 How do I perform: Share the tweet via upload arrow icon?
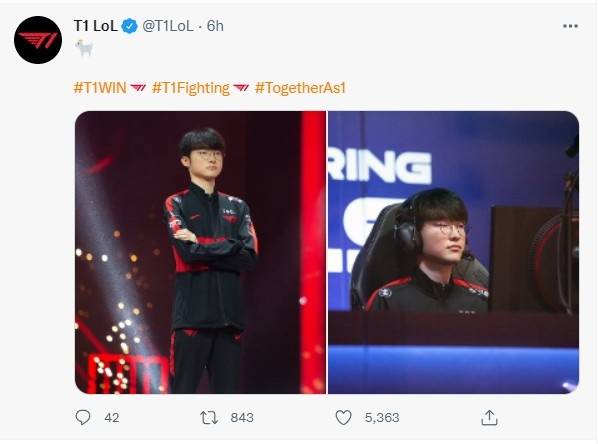[489, 418]
